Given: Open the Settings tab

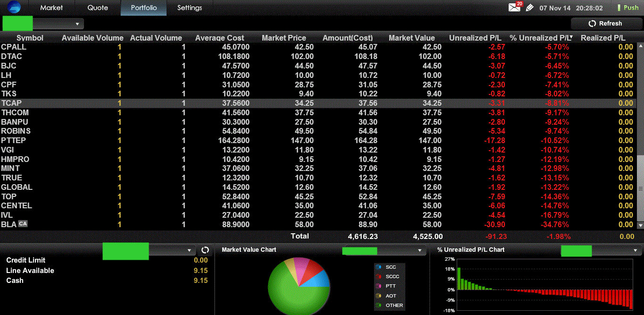Looking at the screenshot, I should 190,8.
